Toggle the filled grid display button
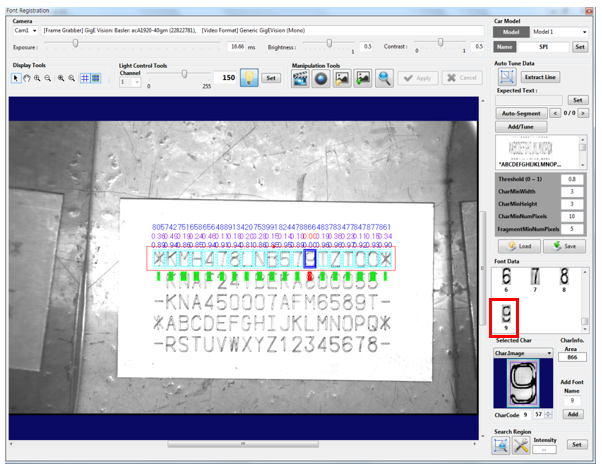The height and width of the screenshot is (469, 602). (x=96, y=78)
